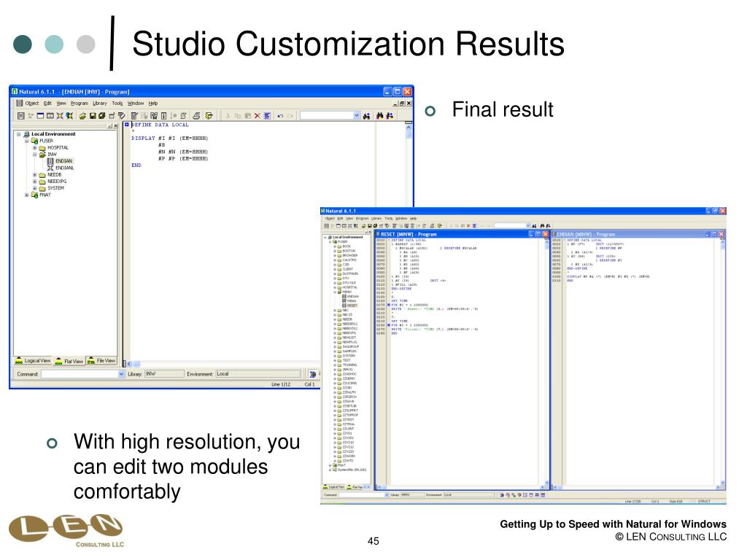Open the search combo box dropdown in toolbar

tap(356, 116)
